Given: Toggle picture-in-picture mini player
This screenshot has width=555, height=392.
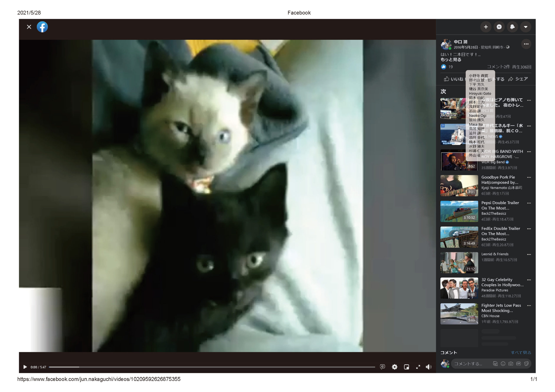Looking at the screenshot, I should pos(406,367).
